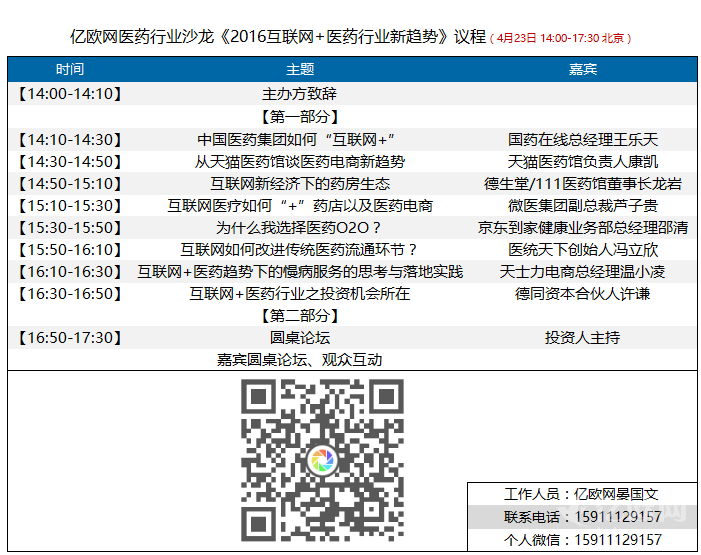Click guest 天士力电商总经理温小凌

click(x=583, y=271)
